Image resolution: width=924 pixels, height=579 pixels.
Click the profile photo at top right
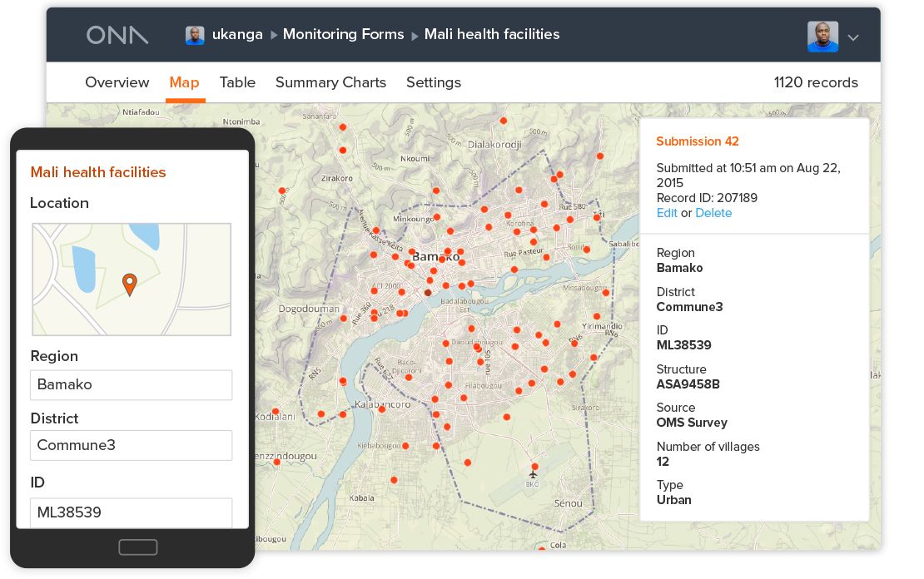point(822,37)
